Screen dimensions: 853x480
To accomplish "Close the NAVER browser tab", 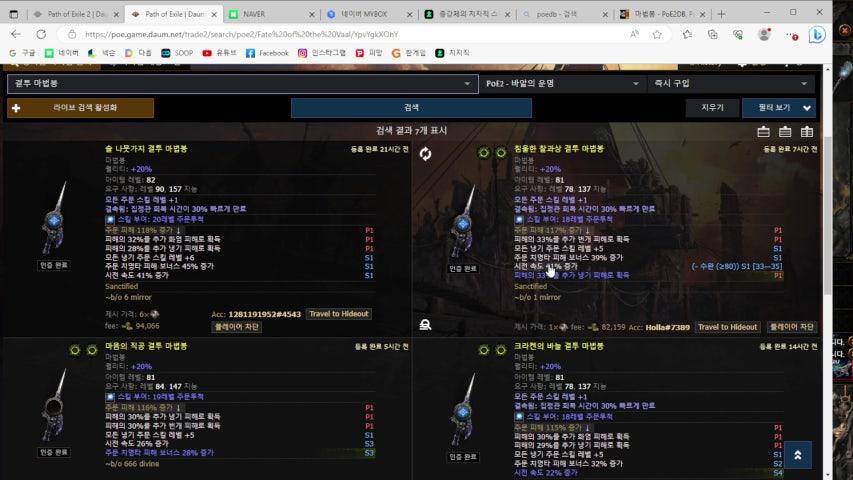I will (312, 15).
